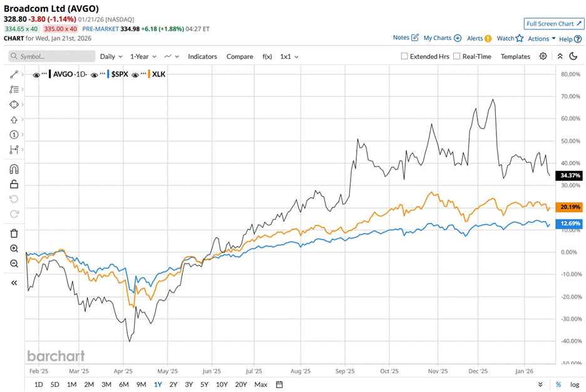
Task: Click the $SPX blue color swatch
Action: [x=108, y=74]
